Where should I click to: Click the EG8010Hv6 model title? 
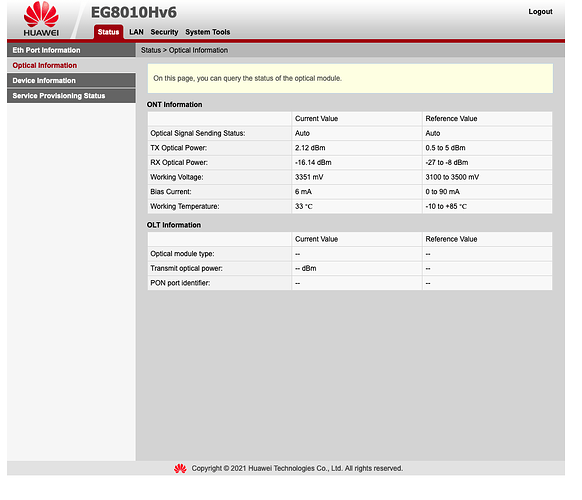(x=134, y=12)
